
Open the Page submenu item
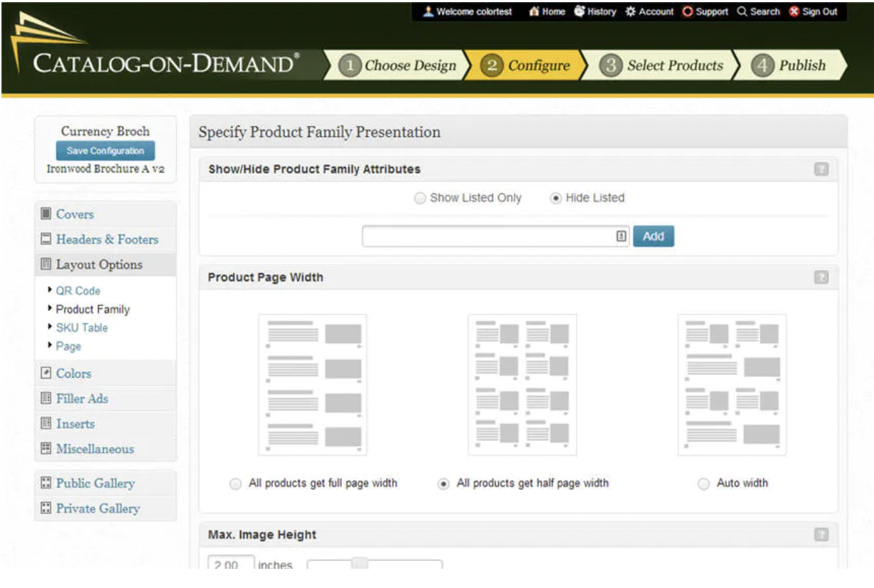pyautogui.click(x=68, y=346)
